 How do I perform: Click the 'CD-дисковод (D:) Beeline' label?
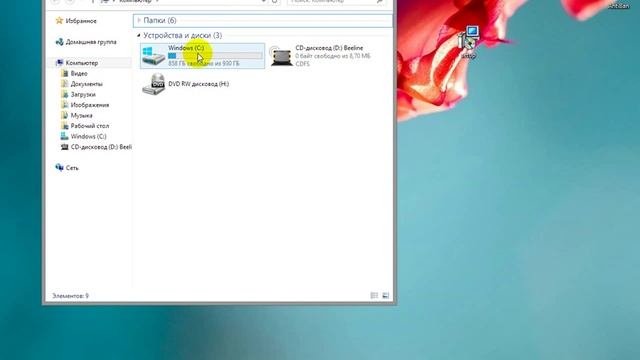(329, 48)
